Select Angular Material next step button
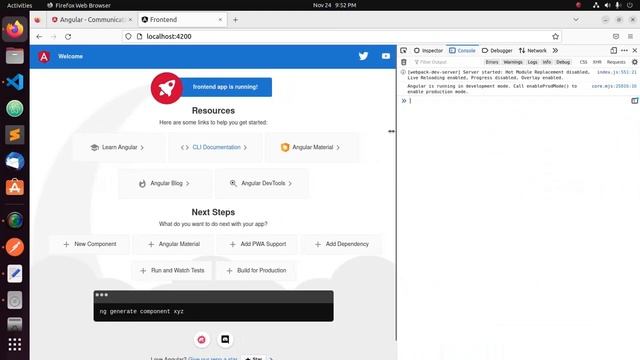 [173, 244]
